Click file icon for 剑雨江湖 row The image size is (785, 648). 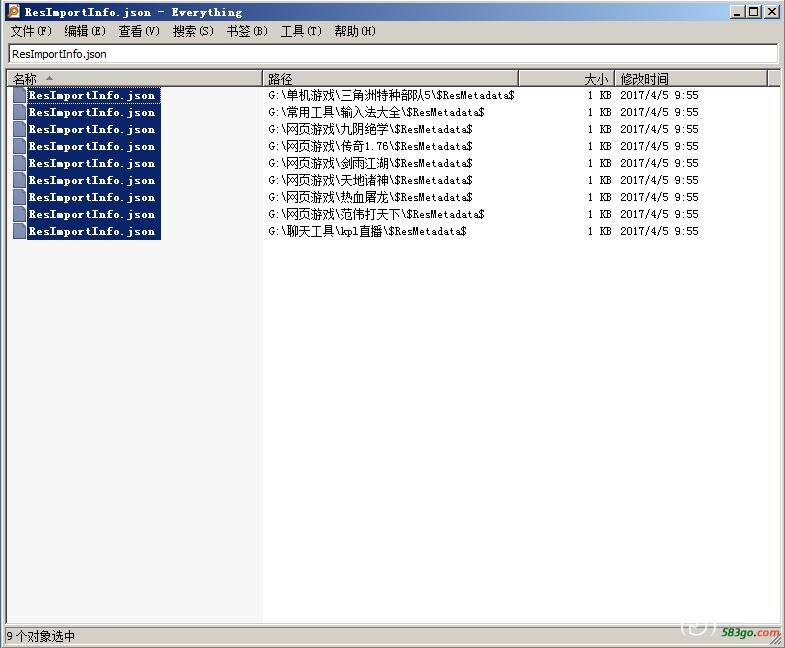click(x=20, y=163)
